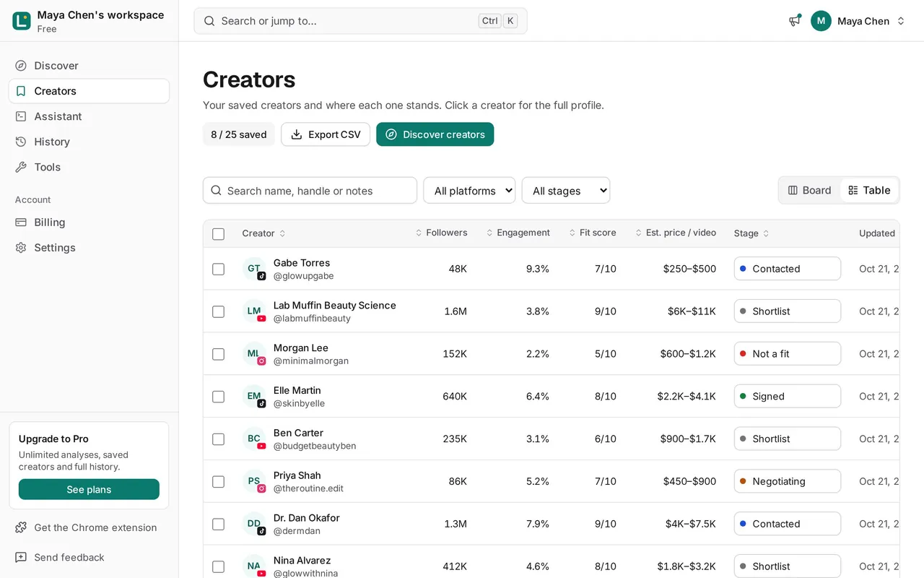Expand the Maya Chen account menu

858,21
